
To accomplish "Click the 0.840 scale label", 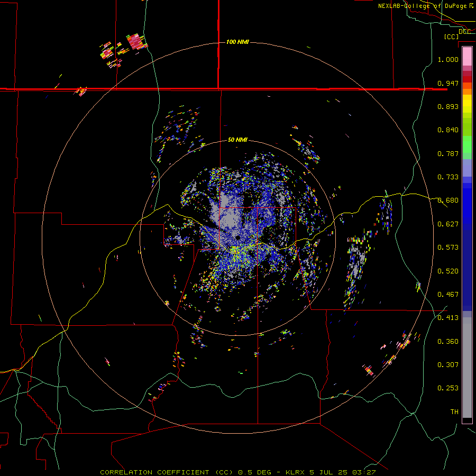I will click(448, 130).
